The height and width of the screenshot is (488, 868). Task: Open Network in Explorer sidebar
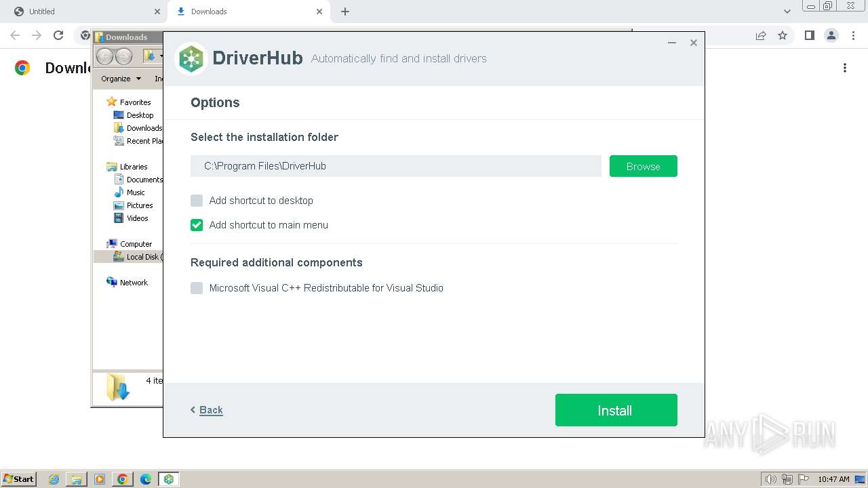(x=127, y=283)
